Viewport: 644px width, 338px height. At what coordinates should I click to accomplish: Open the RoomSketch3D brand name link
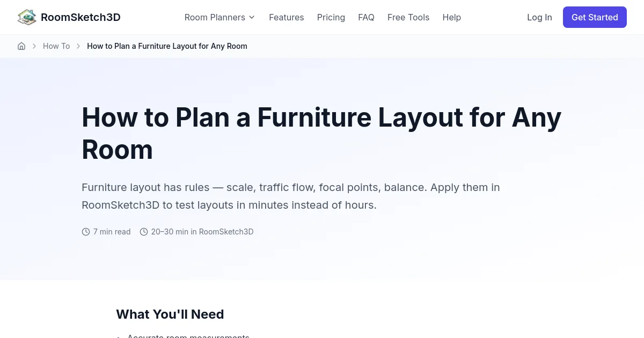(x=80, y=17)
